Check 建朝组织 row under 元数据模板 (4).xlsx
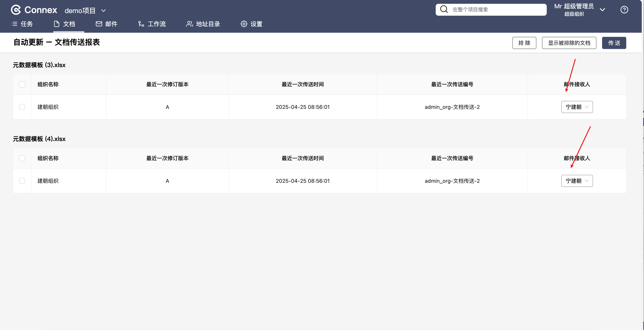 pos(22,181)
